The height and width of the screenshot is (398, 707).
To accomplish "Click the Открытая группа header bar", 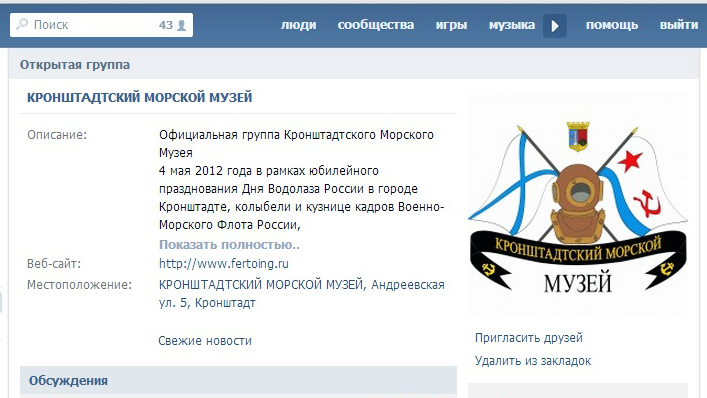I will [354, 64].
